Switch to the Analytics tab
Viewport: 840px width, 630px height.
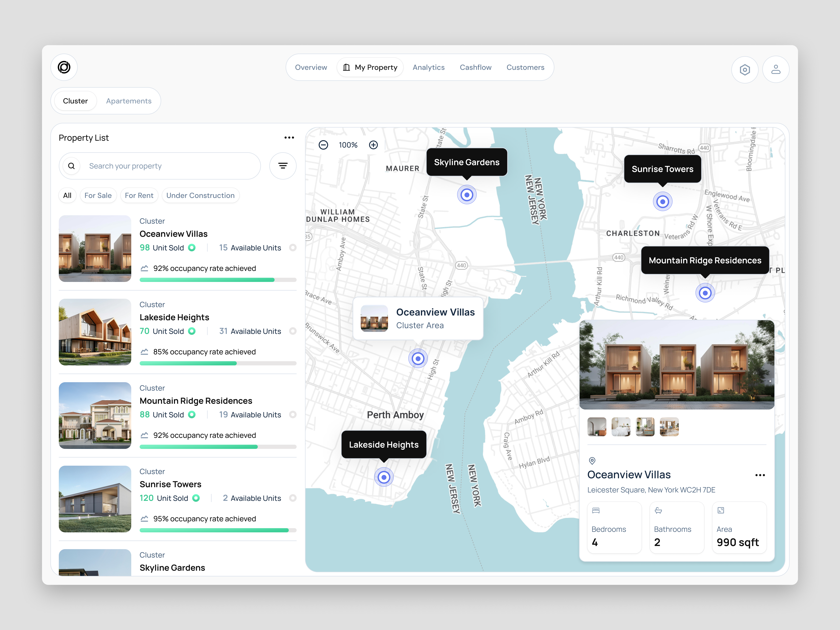click(x=428, y=67)
